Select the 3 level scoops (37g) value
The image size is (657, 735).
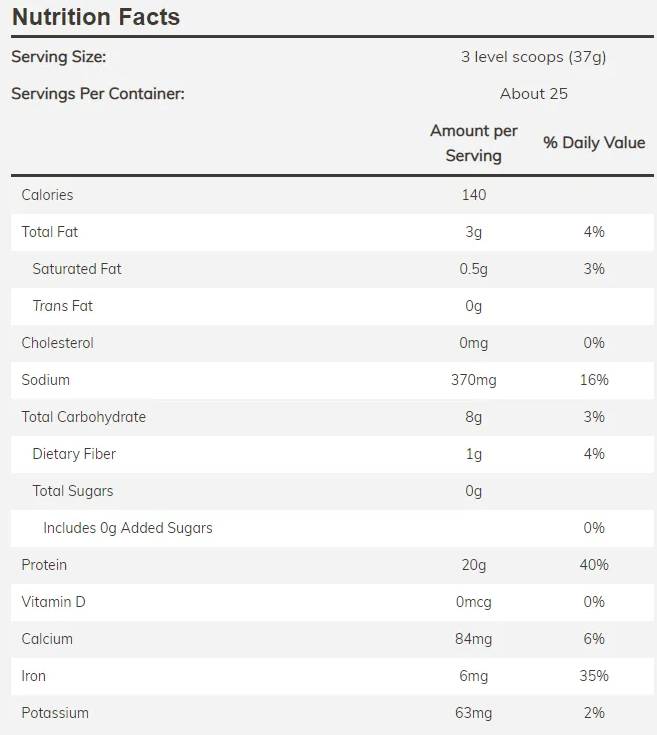(x=533, y=57)
